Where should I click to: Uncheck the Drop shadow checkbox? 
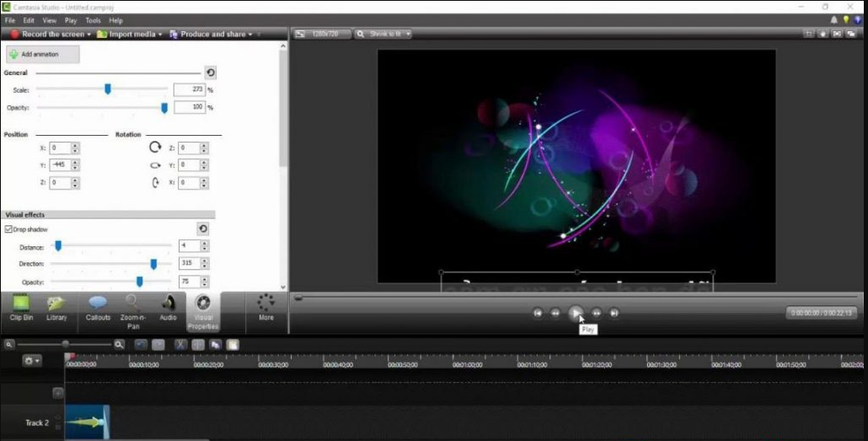(8, 229)
